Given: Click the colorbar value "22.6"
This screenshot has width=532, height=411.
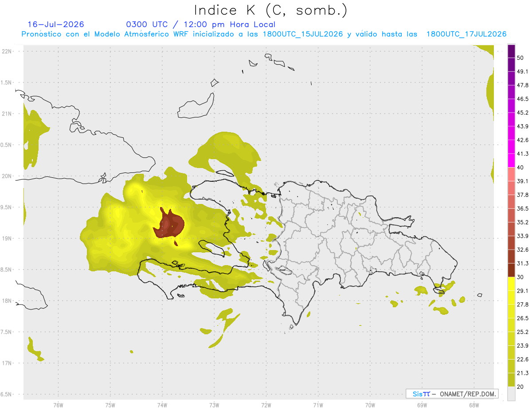Looking at the screenshot, I should [x=523, y=360].
